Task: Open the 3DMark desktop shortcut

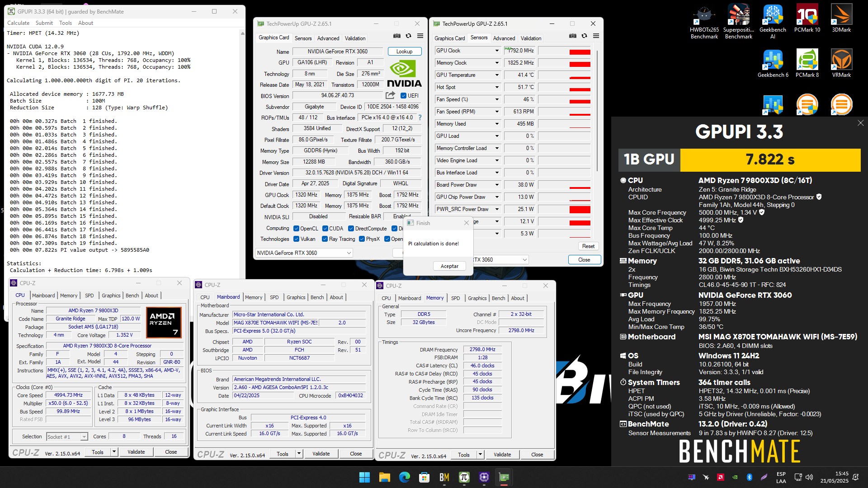Action: pyautogui.click(x=841, y=18)
